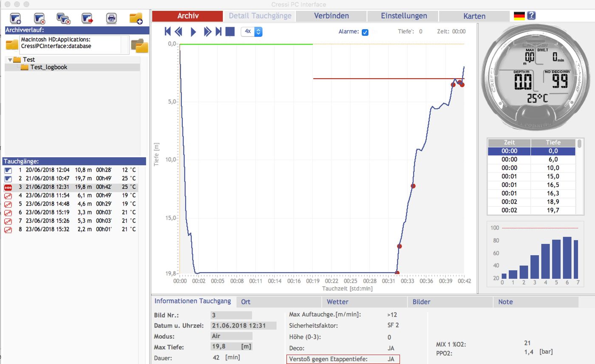Stop the dive profile playback

pos(230,31)
